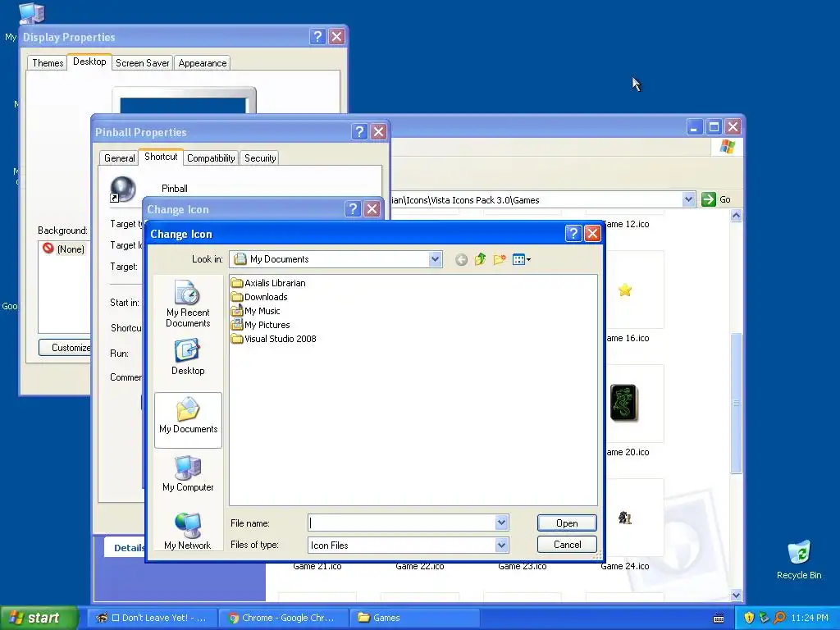Click help in the rear Change Icon dialog
Screen dimensions: 840x630
pos(353,209)
